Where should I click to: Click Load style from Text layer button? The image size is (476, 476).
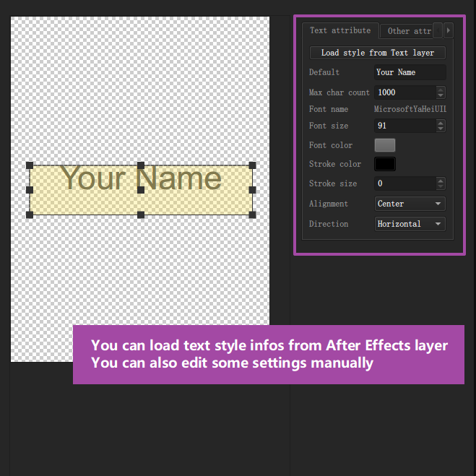tap(377, 53)
